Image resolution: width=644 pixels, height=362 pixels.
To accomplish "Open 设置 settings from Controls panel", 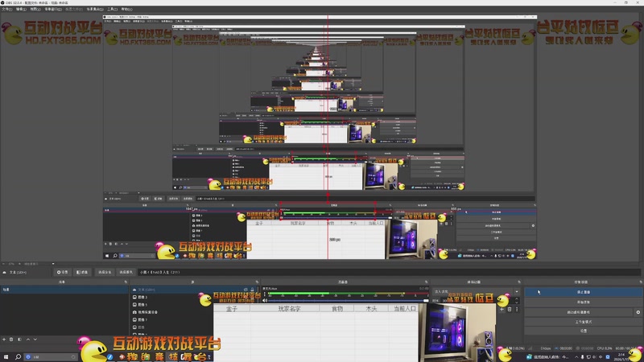I will pos(583,331).
